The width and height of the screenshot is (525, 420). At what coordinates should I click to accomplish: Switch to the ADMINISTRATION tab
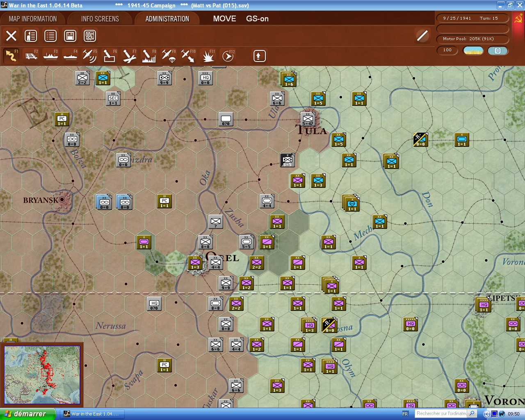tap(167, 19)
